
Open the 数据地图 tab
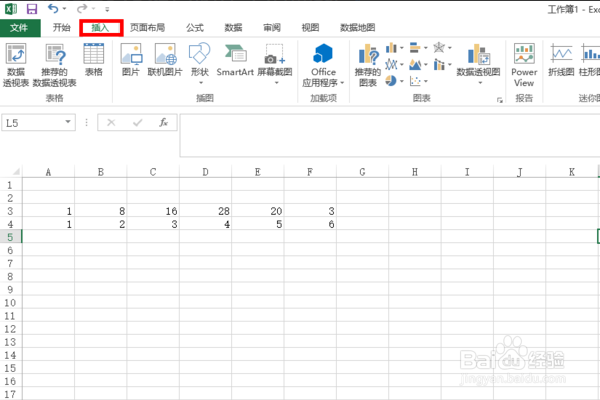357,28
